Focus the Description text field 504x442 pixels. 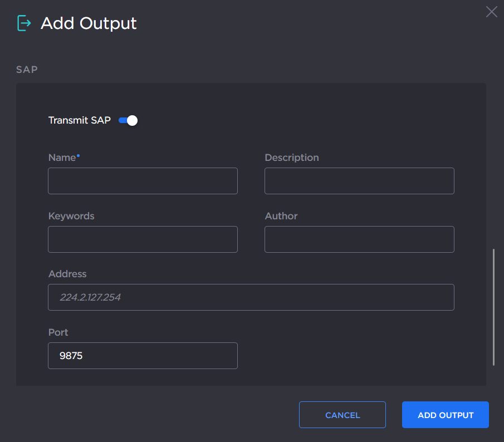(359, 181)
